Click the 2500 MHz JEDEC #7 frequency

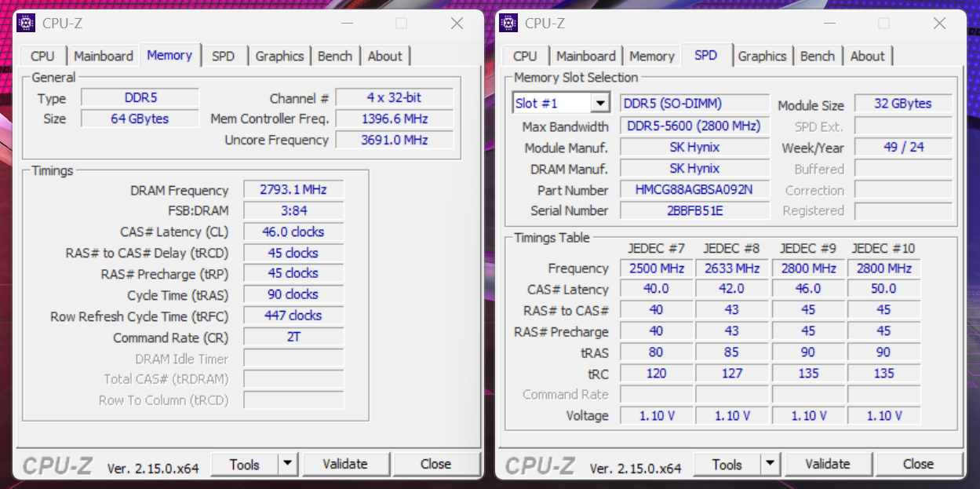pyautogui.click(x=657, y=268)
